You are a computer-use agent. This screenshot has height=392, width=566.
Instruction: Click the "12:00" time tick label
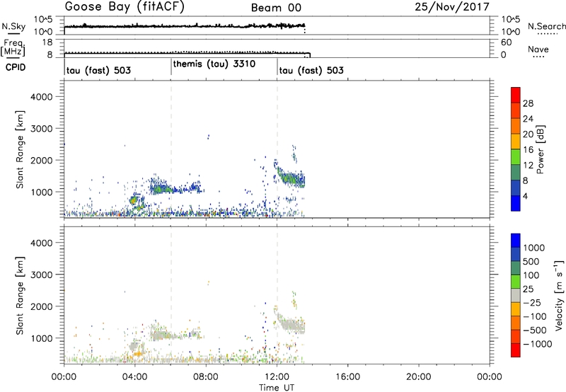pos(277,377)
